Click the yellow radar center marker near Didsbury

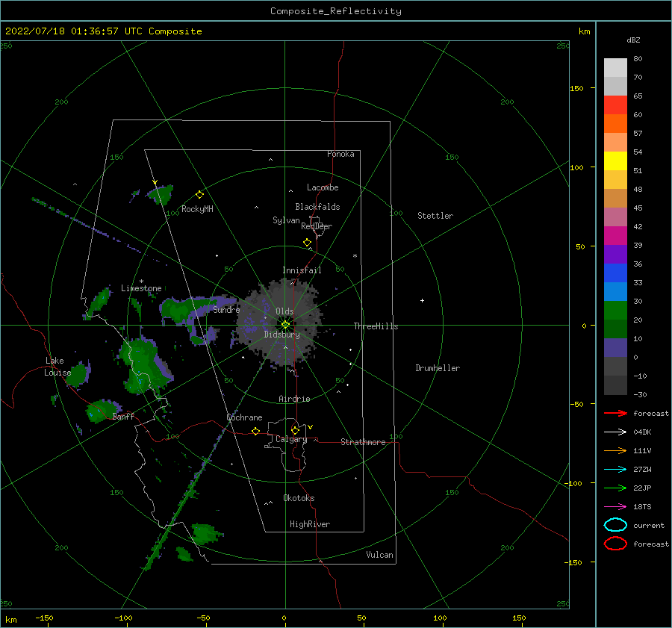(285, 325)
